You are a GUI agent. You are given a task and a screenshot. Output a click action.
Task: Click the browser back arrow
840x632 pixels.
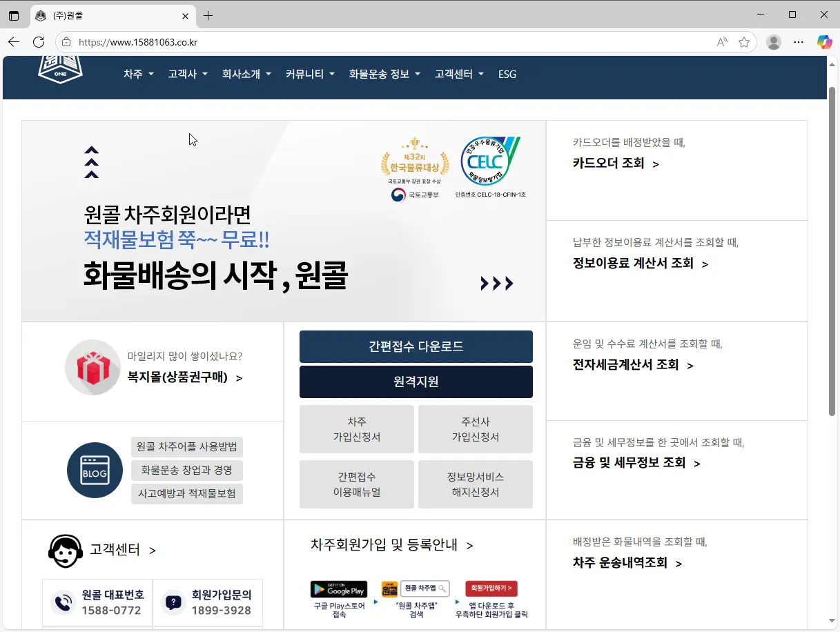tap(14, 42)
